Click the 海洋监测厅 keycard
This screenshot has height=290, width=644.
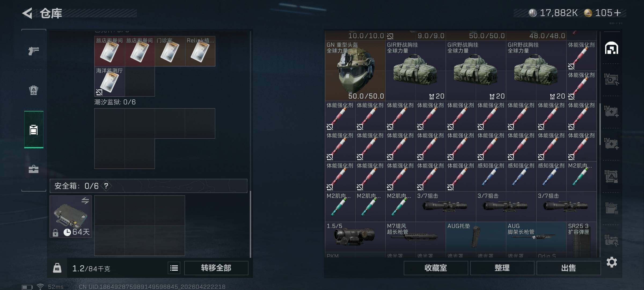click(109, 81)
